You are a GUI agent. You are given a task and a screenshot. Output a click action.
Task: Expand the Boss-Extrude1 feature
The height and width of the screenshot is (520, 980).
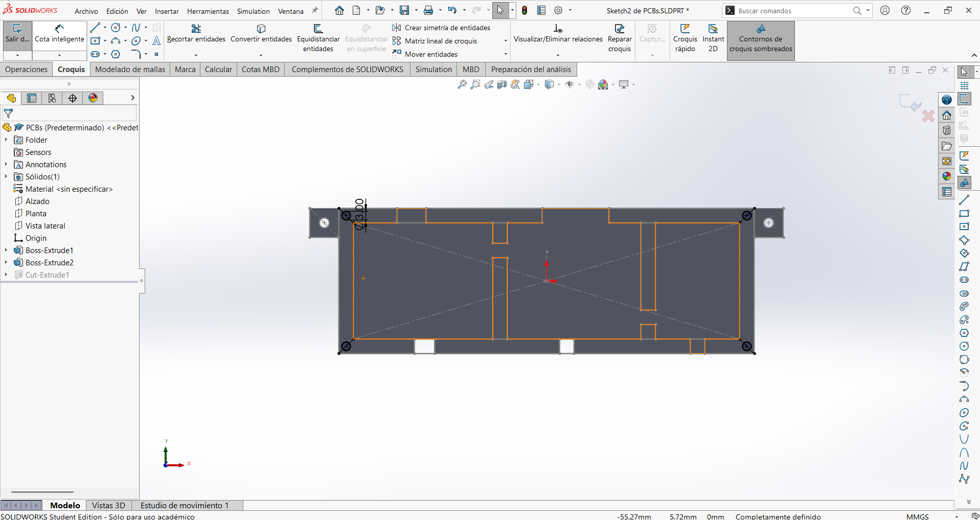click(x=6, y=250)
